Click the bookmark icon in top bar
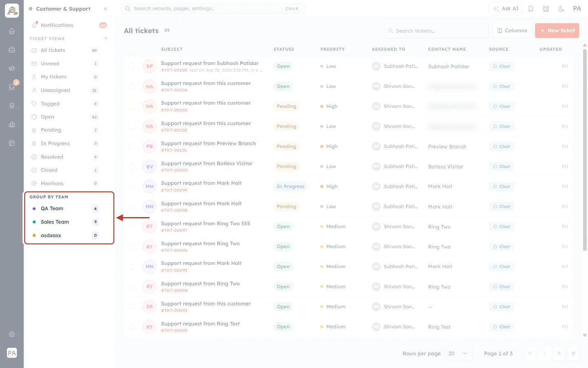The width and height of the screenshot is (588, 368). pyautogui.click(x=531, y=9)
